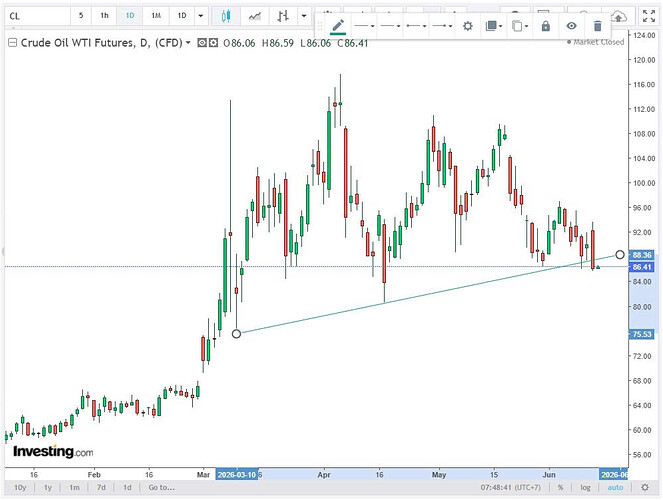Collapse the Crude Oil WTI Futures legend
This screenshot has height=500, width=663.
[x=13, y=43]
